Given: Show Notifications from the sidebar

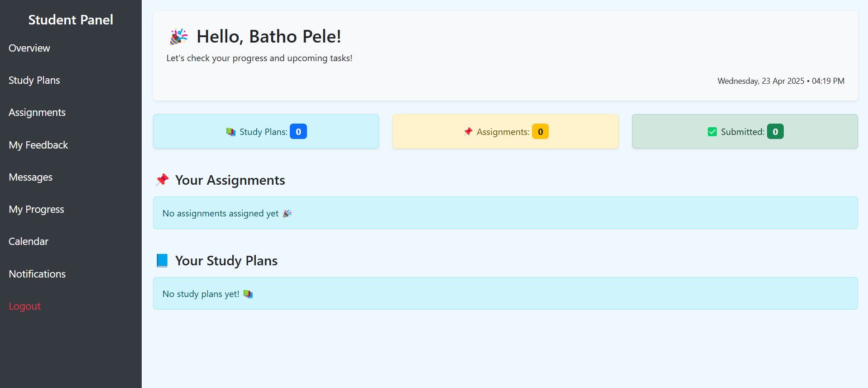Looking at the screenshot, I should (x=37, y=274).
